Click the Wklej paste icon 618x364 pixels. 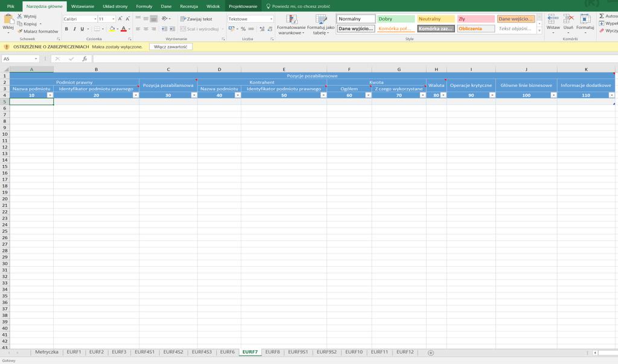click(x=8, y=19)
